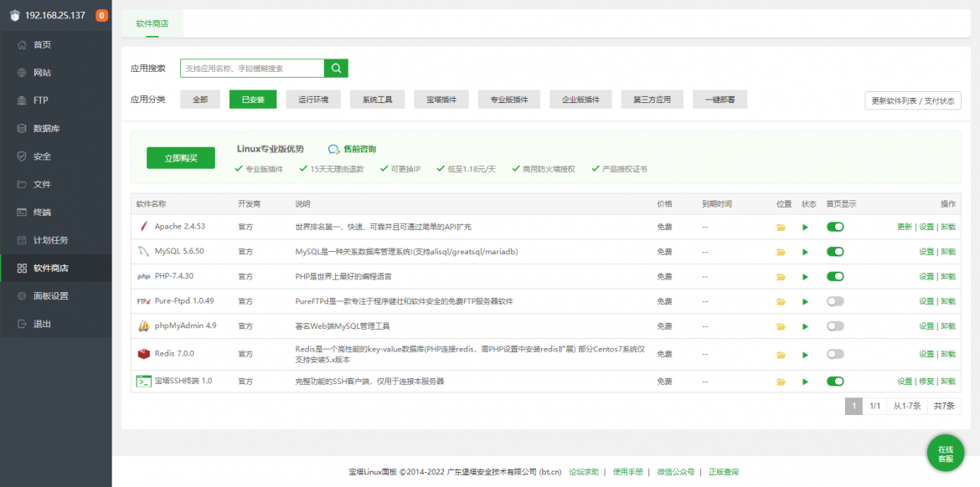Open the 宝塔SSH终端 row folder location icon

(781, 382)
